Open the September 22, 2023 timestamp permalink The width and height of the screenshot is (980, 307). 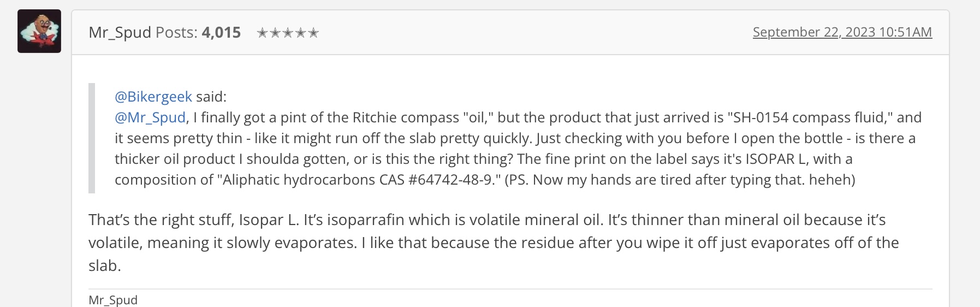842,32
